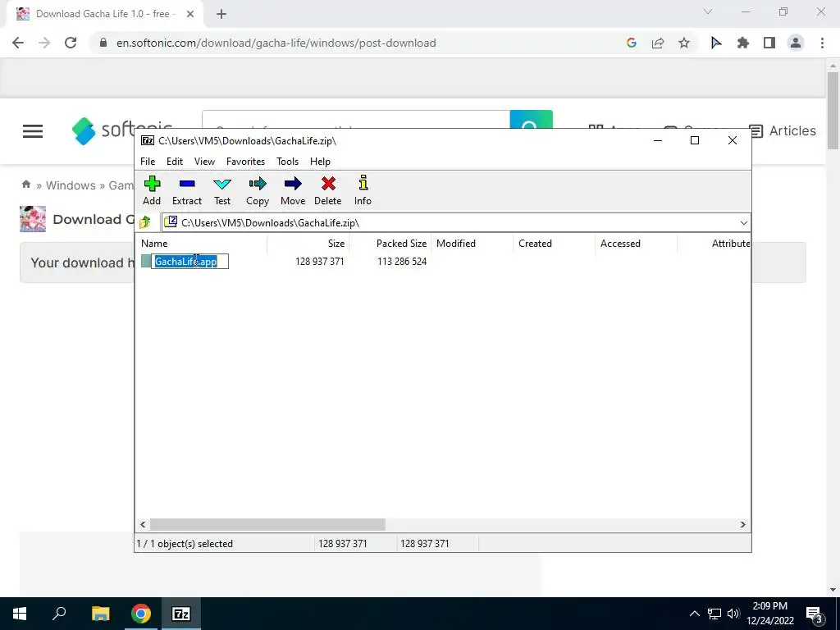Screen dimensions: 840x630
Task: Run the Test archive tool
Action: [221, 190]
